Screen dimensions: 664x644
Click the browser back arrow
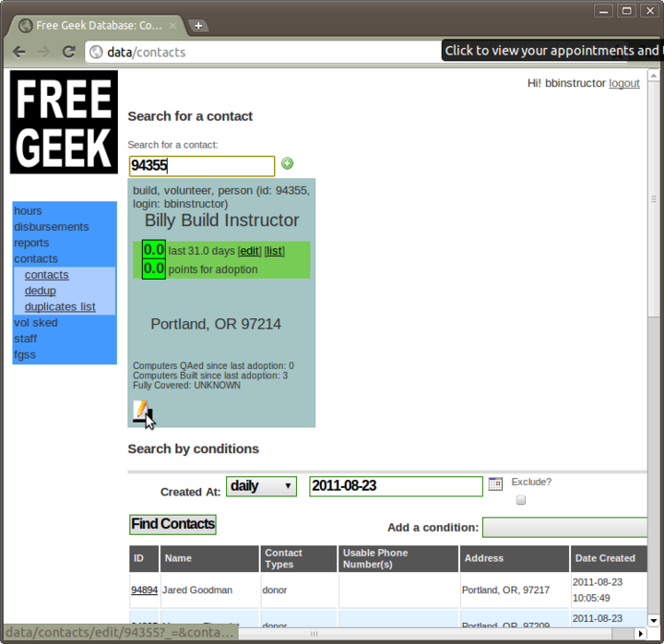(x=19, y=52)
